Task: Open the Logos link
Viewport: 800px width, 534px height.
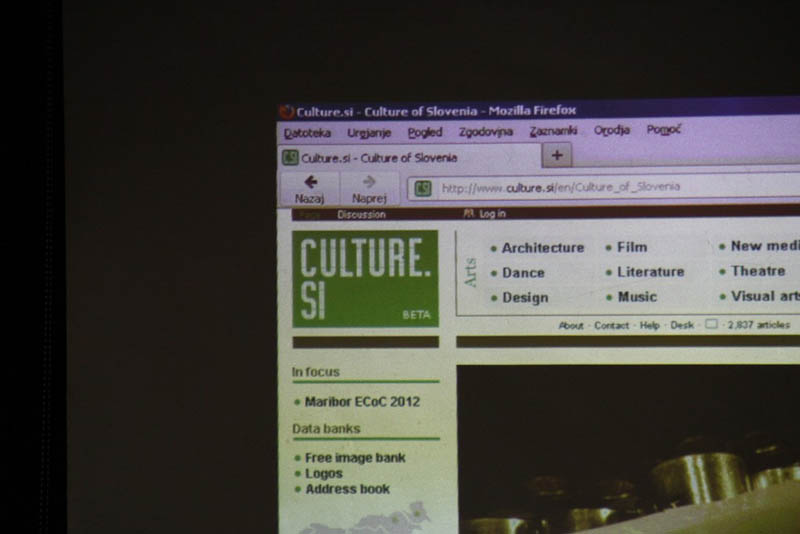Action: 323,474
